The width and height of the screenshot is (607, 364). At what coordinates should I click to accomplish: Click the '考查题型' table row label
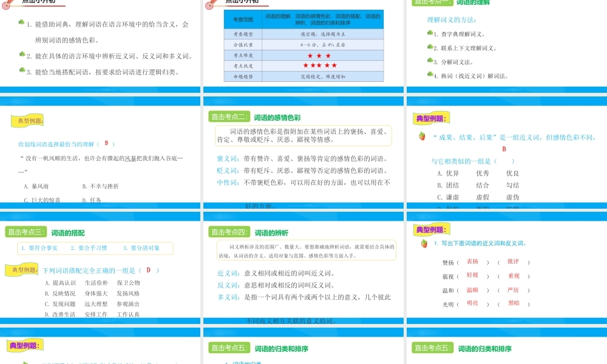(x=243, y=34)
